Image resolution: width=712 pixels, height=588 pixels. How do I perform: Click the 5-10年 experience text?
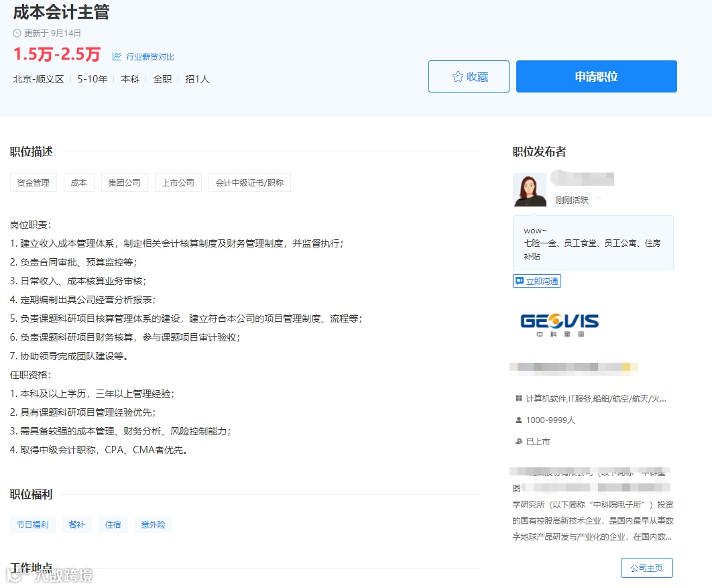coord(93,80)
